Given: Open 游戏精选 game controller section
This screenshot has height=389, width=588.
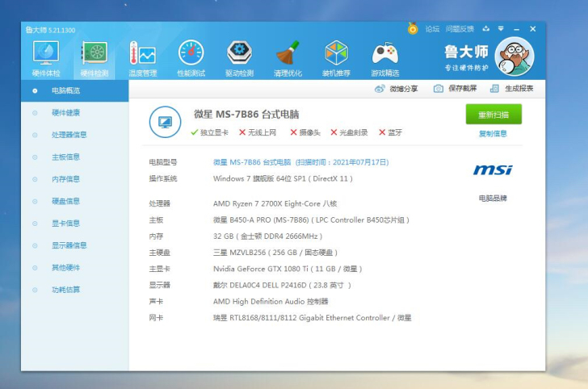Looking at the screenshot, I should pyautogui.click(x=384, y=59).
